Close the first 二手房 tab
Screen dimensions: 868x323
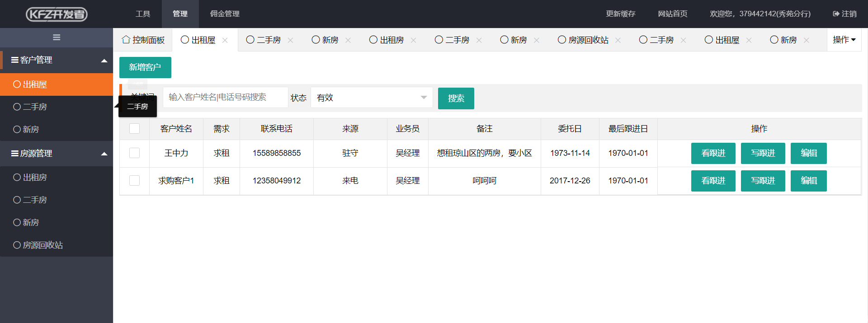click(x=290, y=40)
